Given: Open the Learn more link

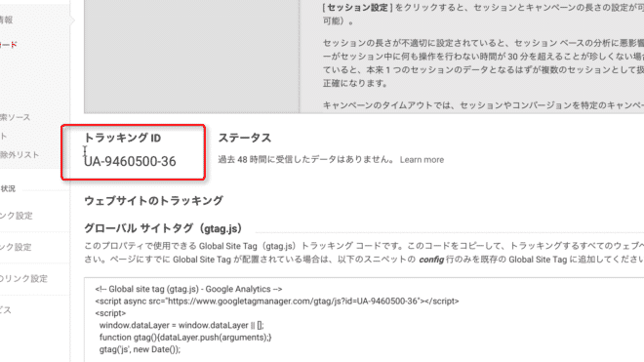Looking at the screenshot, I should (x=422, y=160).
